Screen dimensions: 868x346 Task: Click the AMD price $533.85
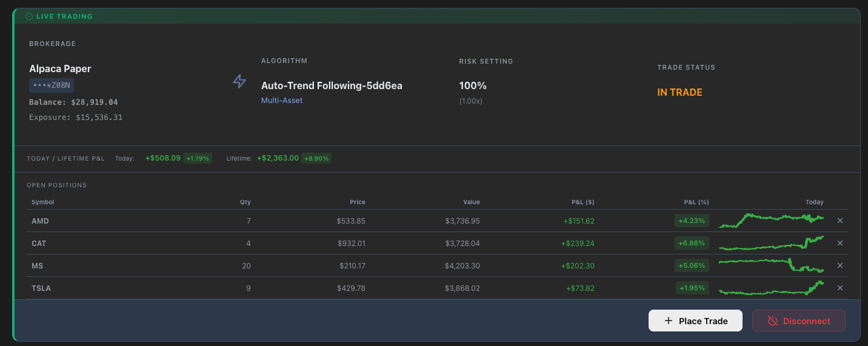click(x=351, y=221)
